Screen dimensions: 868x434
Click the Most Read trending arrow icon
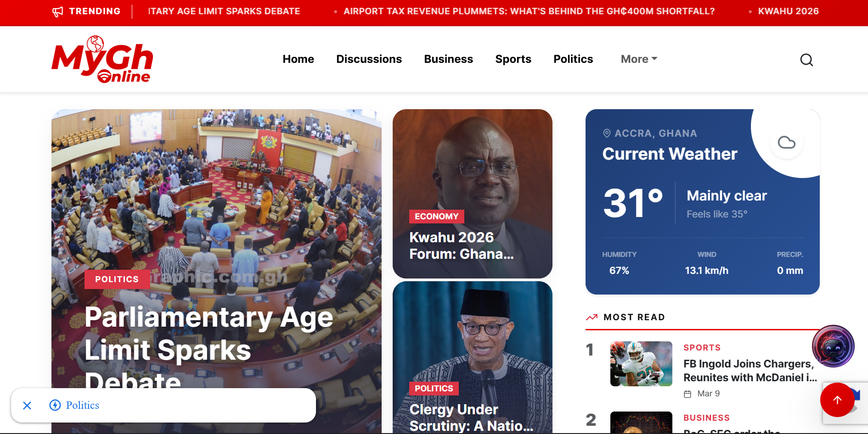coord(592,317)
